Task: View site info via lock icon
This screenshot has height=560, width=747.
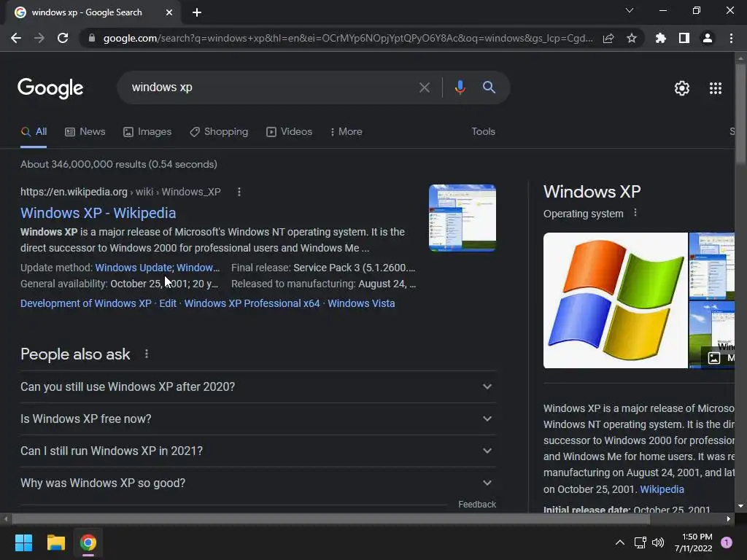Action: coord(92,38)
